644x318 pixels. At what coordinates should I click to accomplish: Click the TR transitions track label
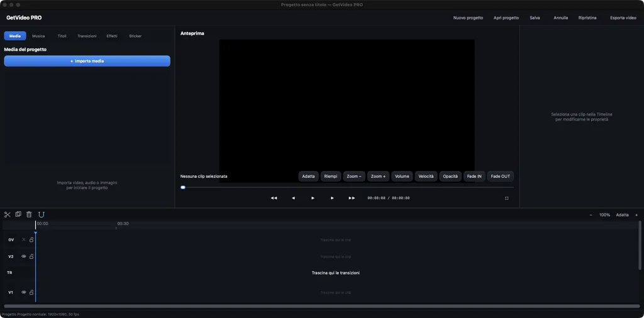pos(9,273)
